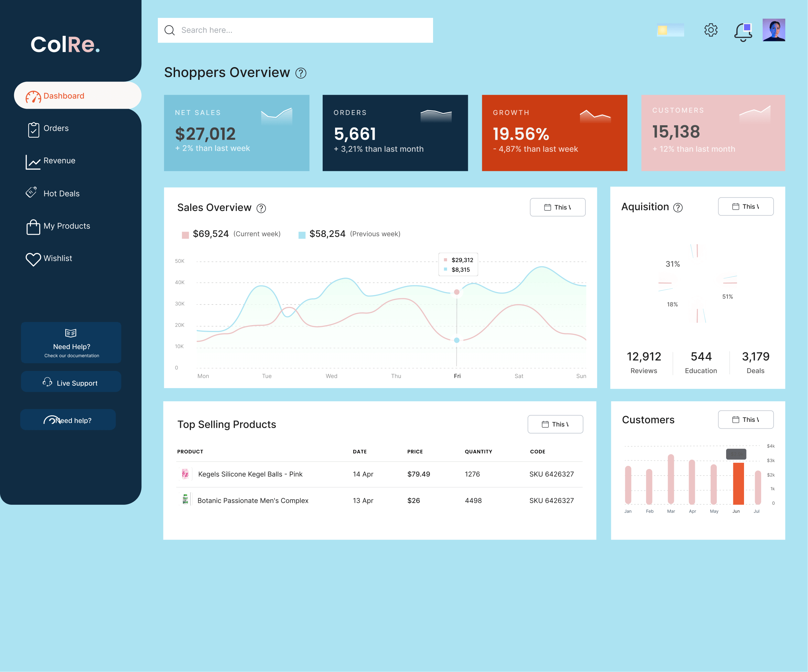Viewport: 808px width, 672px height.
Task: Click help icon beside Shoppers Overview
Action: [301, 73]
